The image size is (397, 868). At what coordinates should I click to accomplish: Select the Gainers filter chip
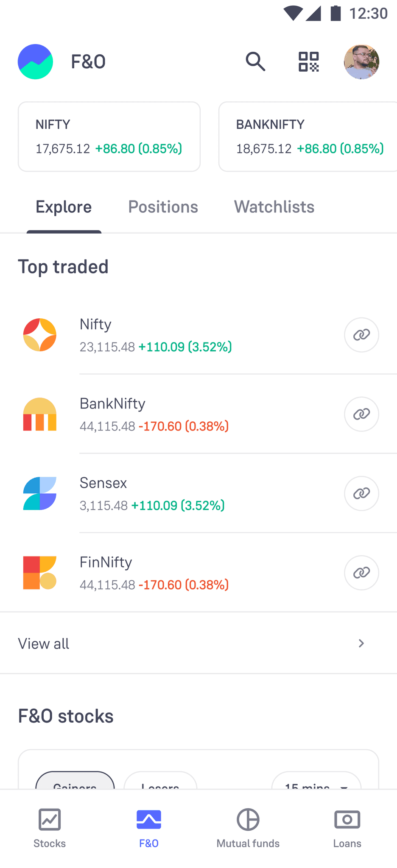[x=75, y=782]
